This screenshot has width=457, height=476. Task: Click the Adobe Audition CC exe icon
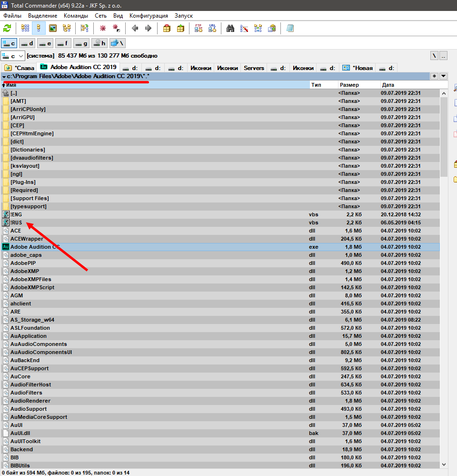click(5, 247)
